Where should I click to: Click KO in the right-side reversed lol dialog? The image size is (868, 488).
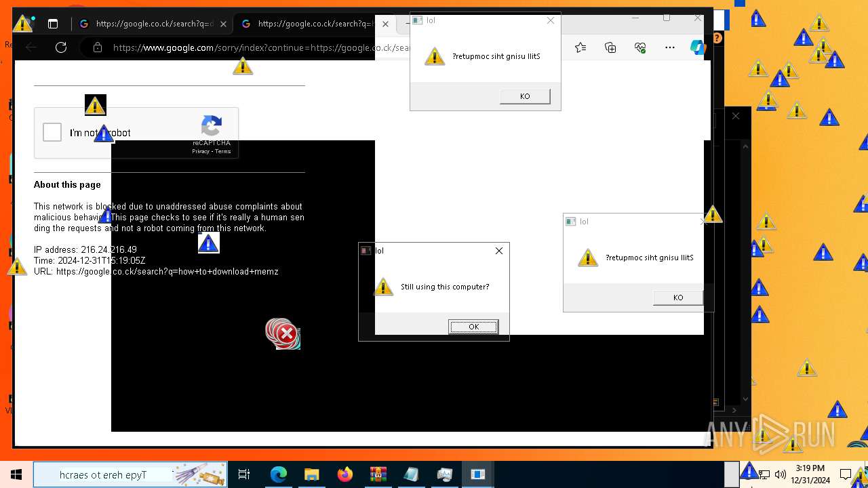point(678,298)
